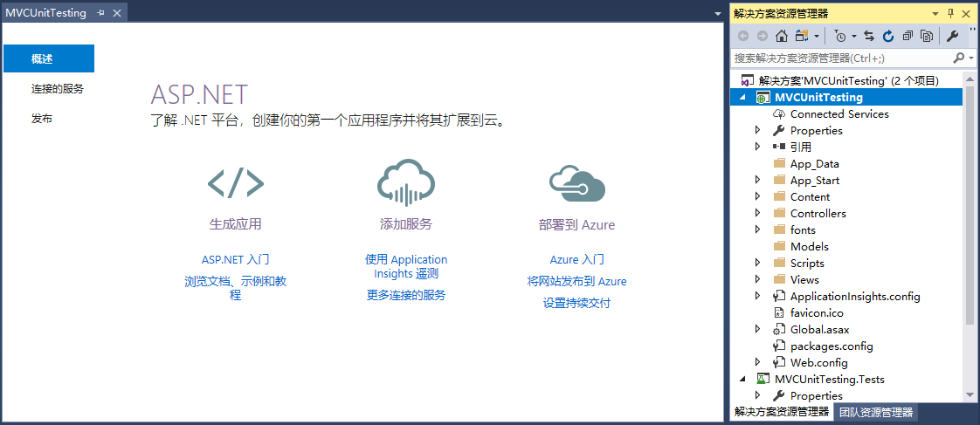Click the Sync with Active Document icon
Screen dimensions: 980x425
coord(869,36)
